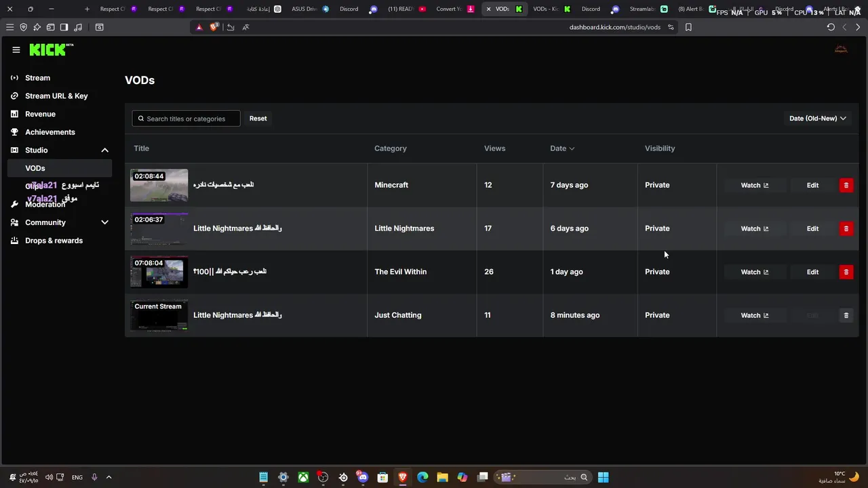Open Microsoft Edge from taskbar
The height and width of the screenshot is (488, 868).
point(422,477)
